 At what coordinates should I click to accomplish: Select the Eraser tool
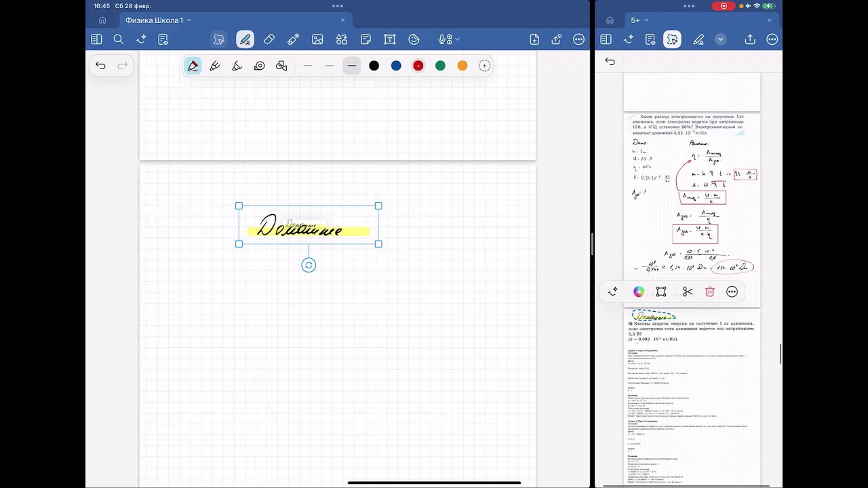click(x=269, y=39)
